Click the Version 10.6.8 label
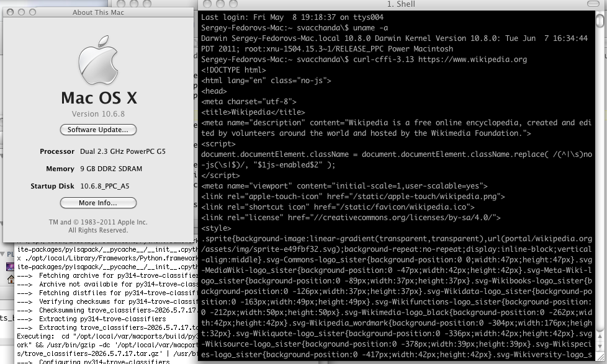 click(98, 113)
